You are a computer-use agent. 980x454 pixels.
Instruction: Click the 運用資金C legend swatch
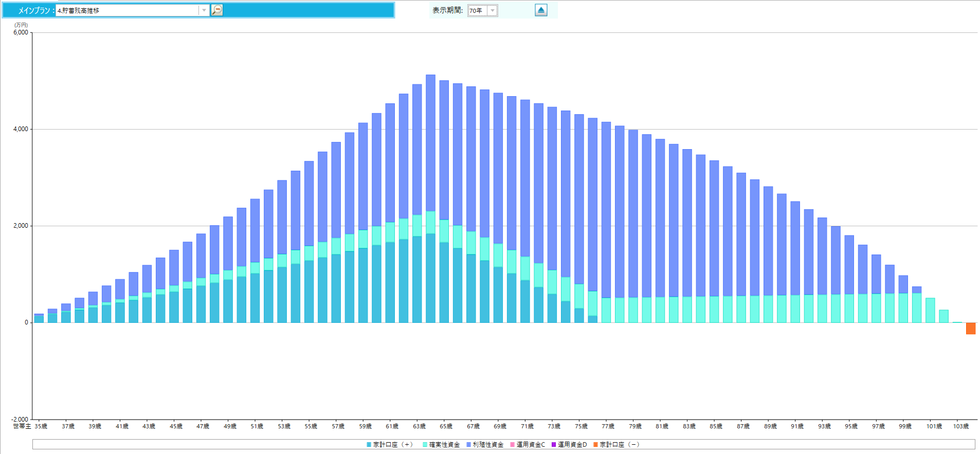tap(512, 445)
